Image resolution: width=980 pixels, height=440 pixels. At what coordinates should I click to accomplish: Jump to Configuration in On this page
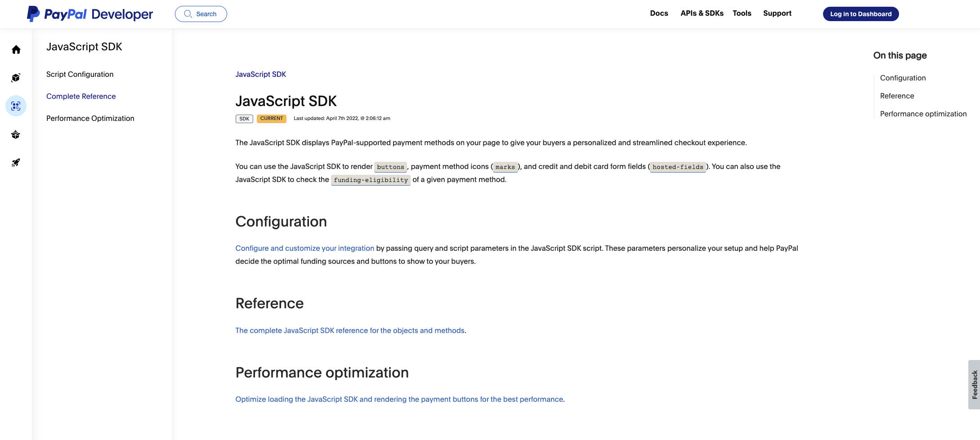coord(903,78)
